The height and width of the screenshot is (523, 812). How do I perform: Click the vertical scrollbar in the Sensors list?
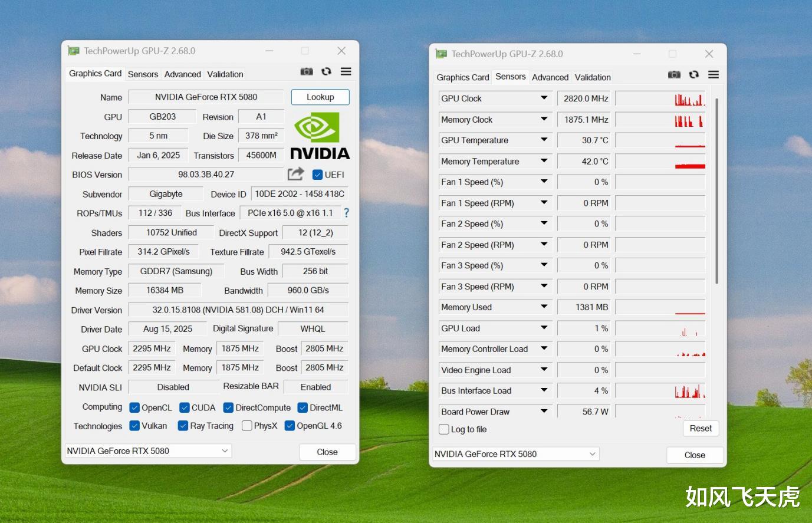717,192
